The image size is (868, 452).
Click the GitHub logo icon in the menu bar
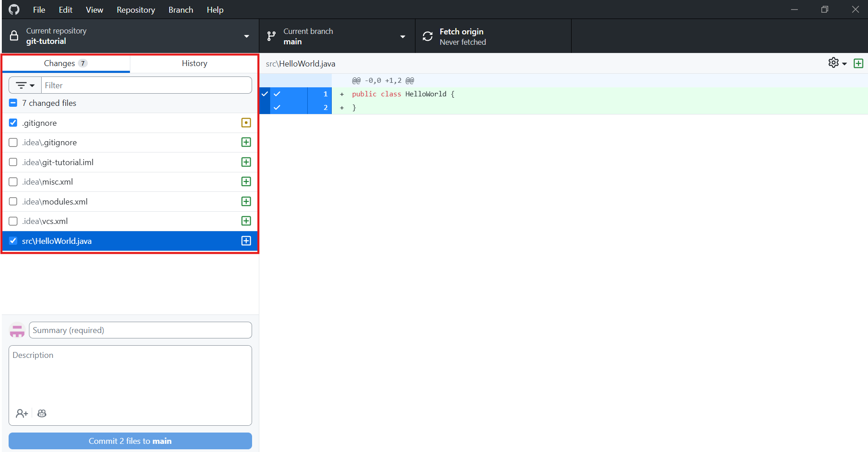click(14, 10)
